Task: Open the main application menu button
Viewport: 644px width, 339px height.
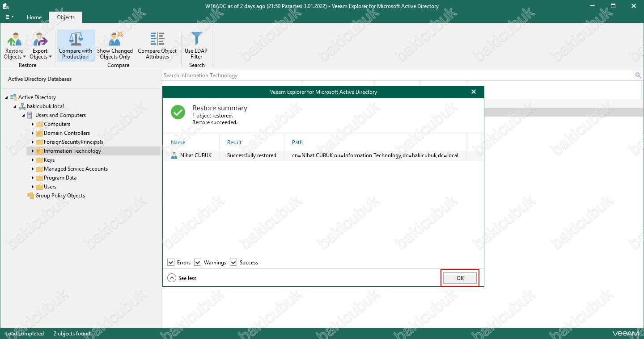Action: 9,17
